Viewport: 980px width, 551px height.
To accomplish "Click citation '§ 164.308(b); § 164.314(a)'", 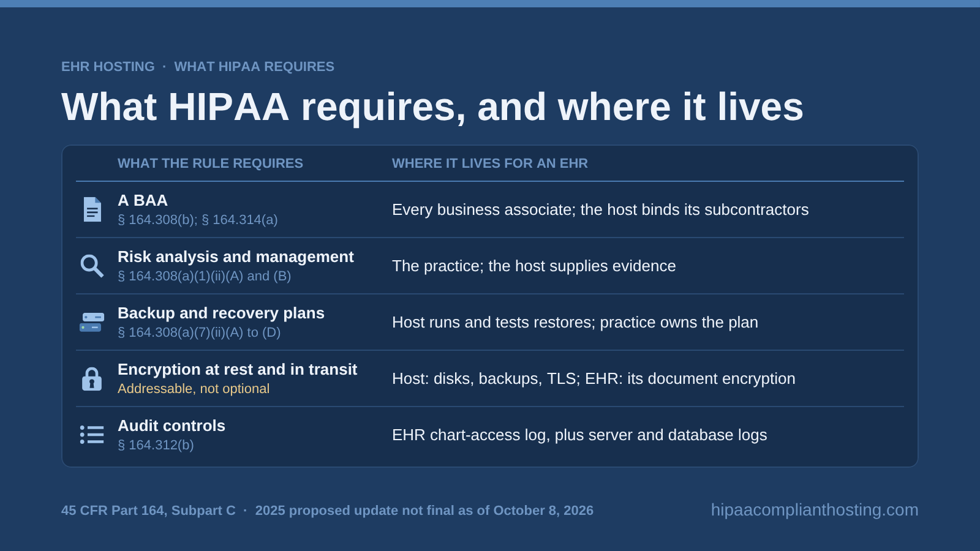I will (x=198, y=220).
